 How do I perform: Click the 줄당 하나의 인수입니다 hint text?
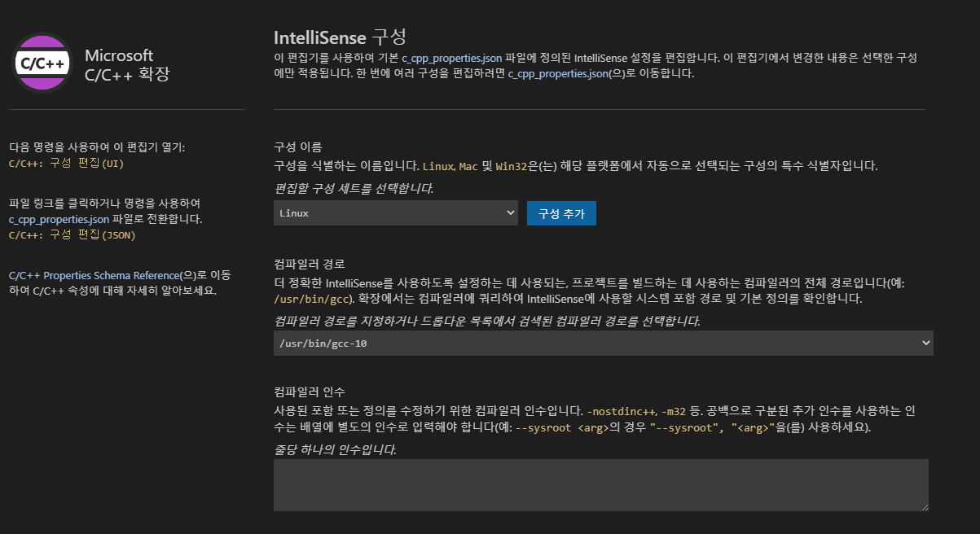335,449
